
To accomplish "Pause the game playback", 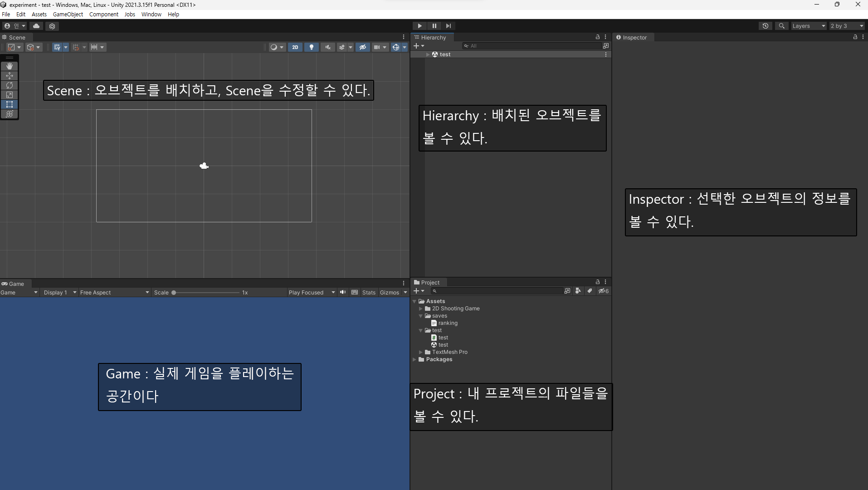I will click(434, 26).
